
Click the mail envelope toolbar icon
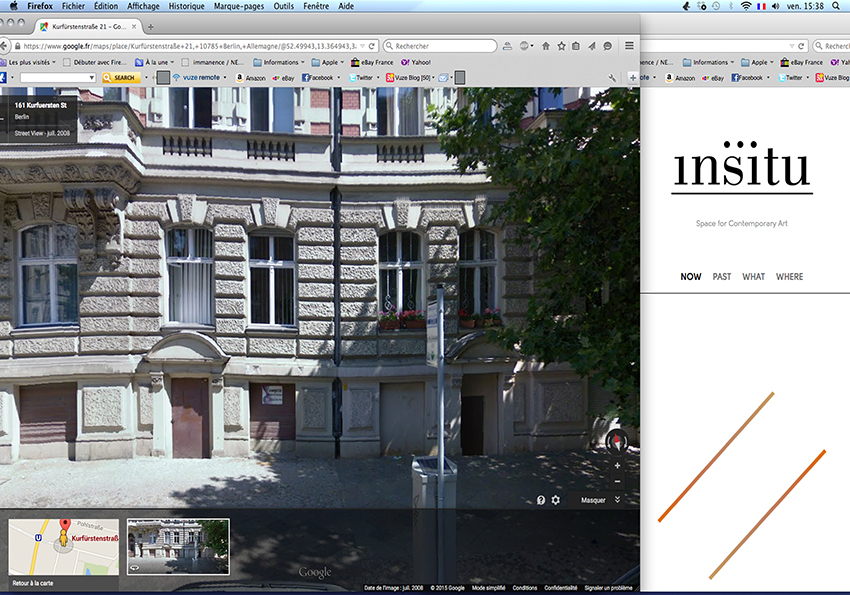point(443,78)
